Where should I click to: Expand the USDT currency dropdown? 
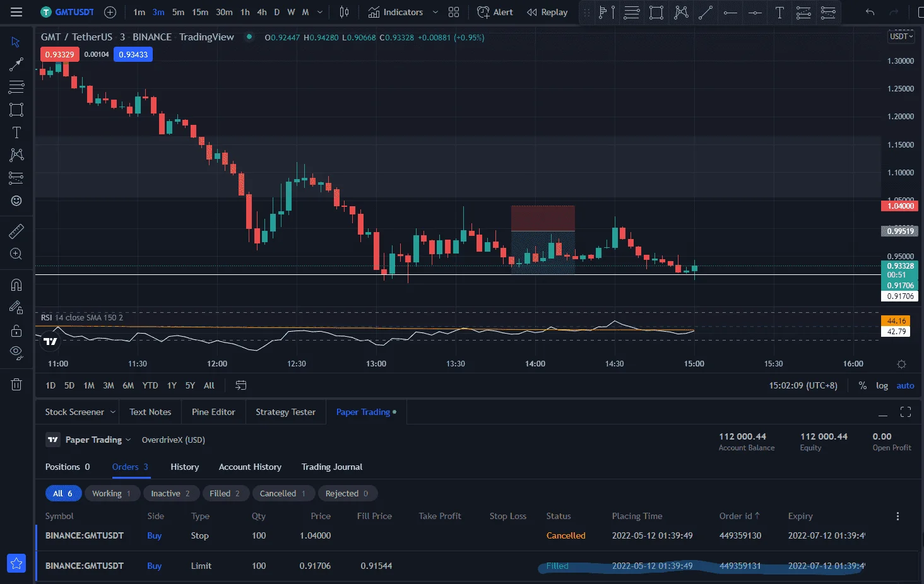coord(901,37)
